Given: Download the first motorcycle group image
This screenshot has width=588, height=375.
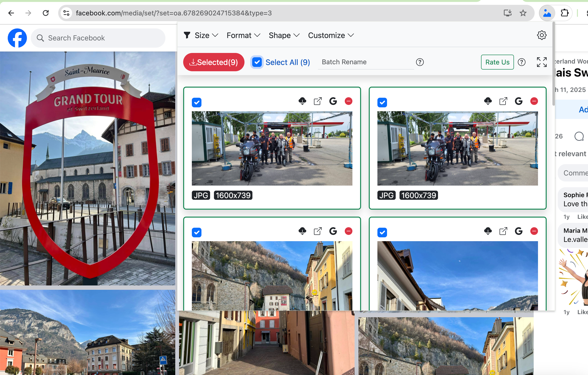Looking at the screenshot, I should tap(302, 101).
